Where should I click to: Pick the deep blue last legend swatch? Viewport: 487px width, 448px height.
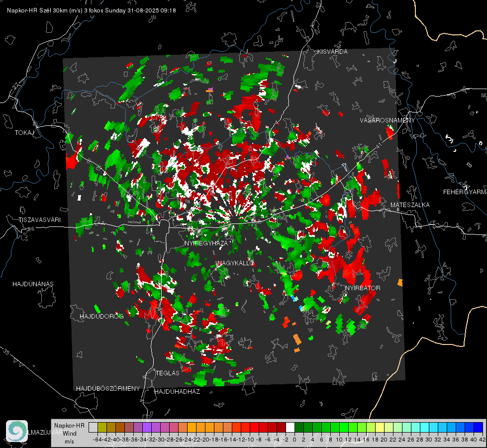[x=479, y=427]
